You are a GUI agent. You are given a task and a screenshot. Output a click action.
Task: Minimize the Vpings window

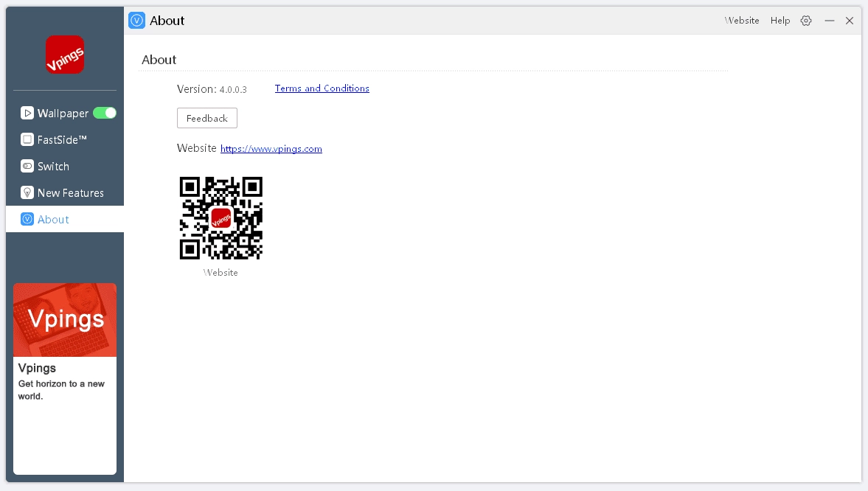[829, 21]
